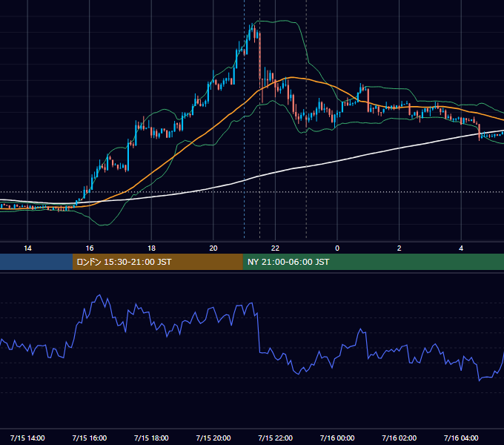Click the 7/15 16:00 date label
This screenshot has width=504, height=445.
(x=90, y=438)
